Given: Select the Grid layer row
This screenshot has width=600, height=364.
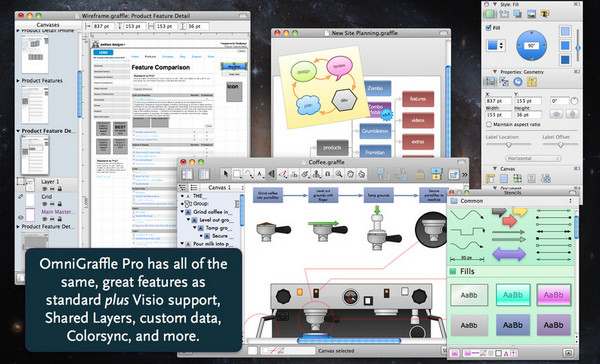Looking at the screenshot, I should [47, 199].
